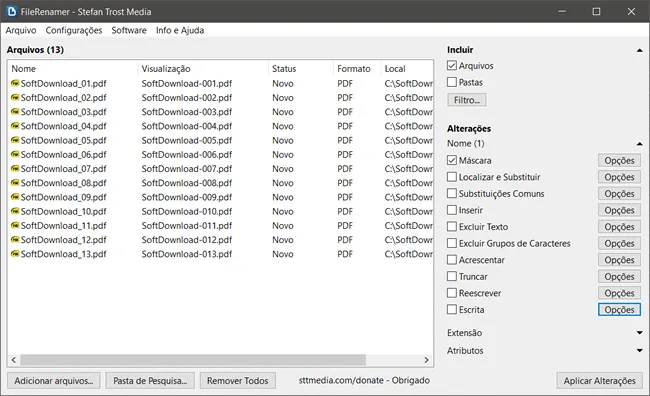Viewport: 650px width, 396px height.
Task: Click the PDF icon of SoftDownload_01.pdf
Action: (15, 83)
